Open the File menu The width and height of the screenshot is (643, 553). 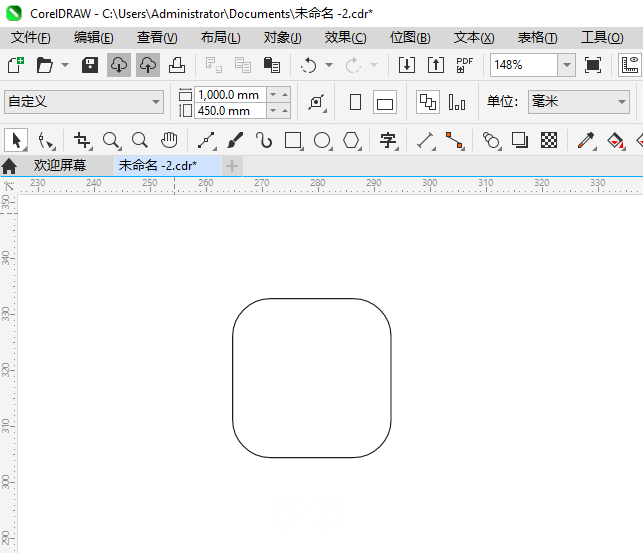click(30, 38)
